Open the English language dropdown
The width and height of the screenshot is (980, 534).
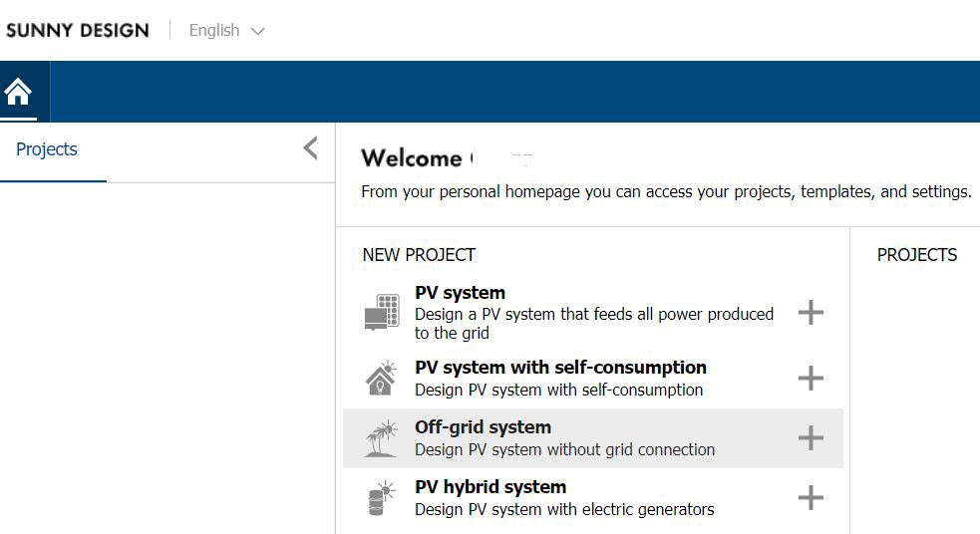click(227, 31)
